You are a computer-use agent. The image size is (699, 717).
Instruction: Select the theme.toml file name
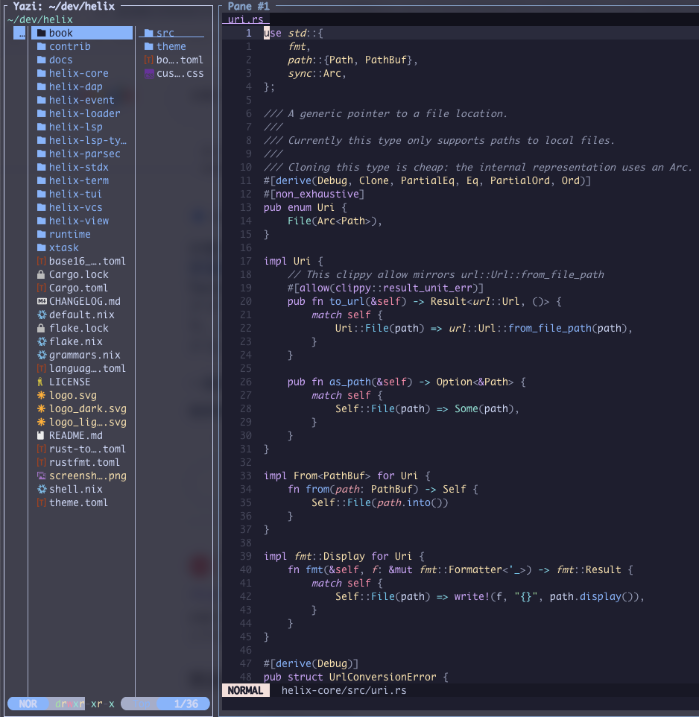tap(79, 503)
